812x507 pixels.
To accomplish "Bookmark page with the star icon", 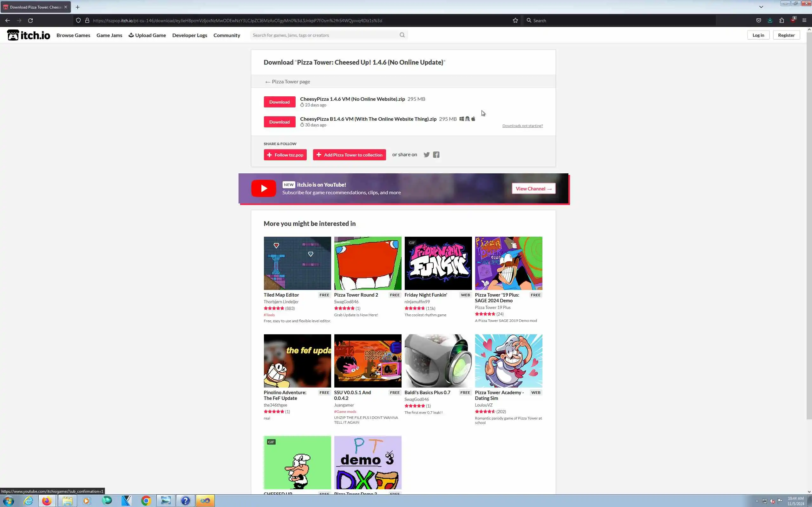I will (515, 21).
